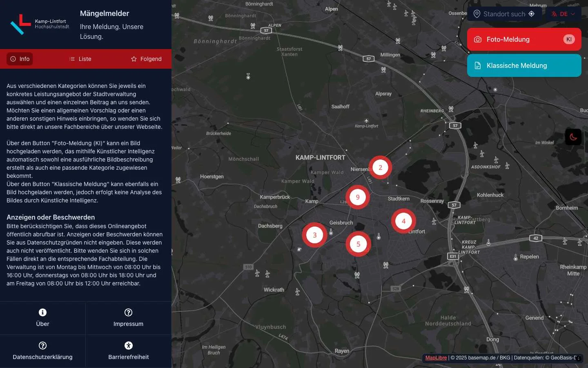This screenshot has height=368, width=588.
Task: Open the Folgend tab
Action: 146,59
